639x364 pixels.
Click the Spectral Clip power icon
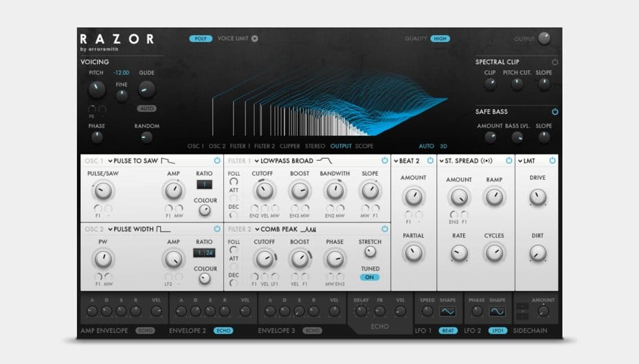coord(554,62)
